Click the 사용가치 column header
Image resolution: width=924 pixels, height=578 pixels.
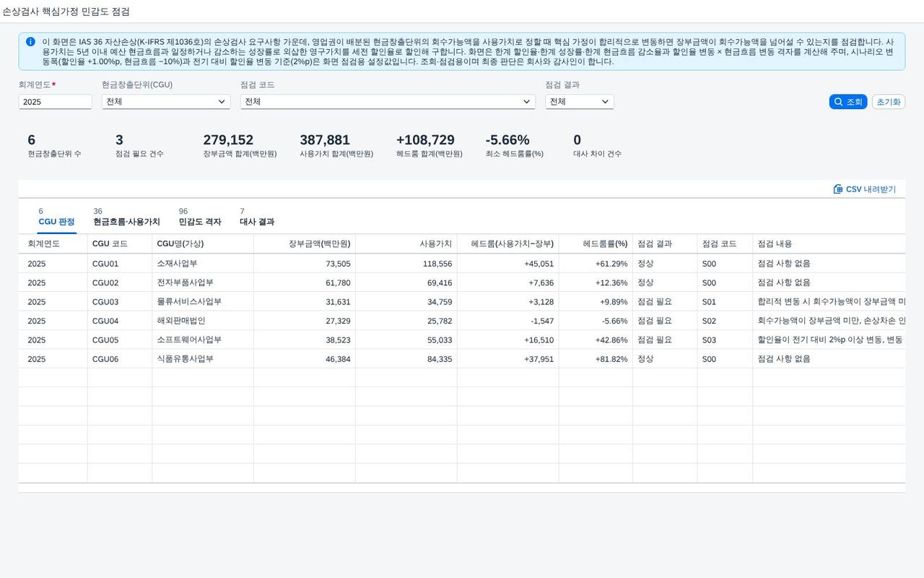[x=406, y=244]
